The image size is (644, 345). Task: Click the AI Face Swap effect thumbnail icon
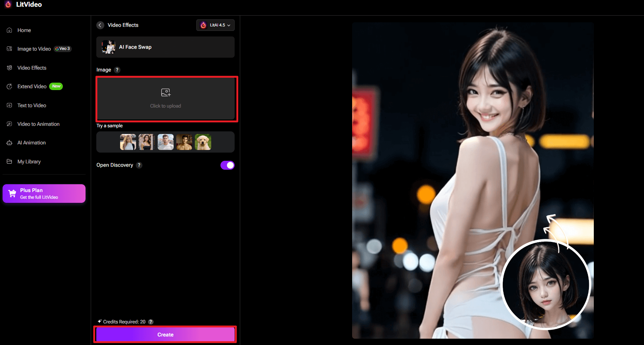click(109, 47)
